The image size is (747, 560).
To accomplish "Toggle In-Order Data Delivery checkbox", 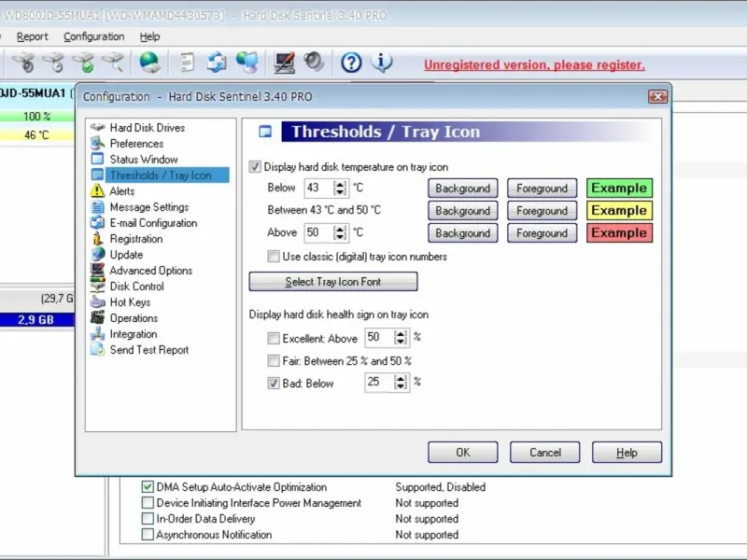I will click(x=148, y=519).
